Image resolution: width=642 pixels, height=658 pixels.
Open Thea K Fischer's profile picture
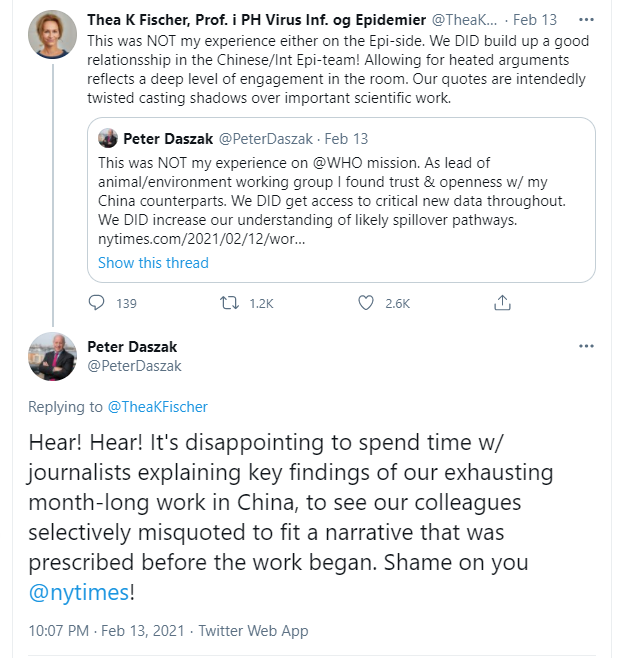coord(52,34)
